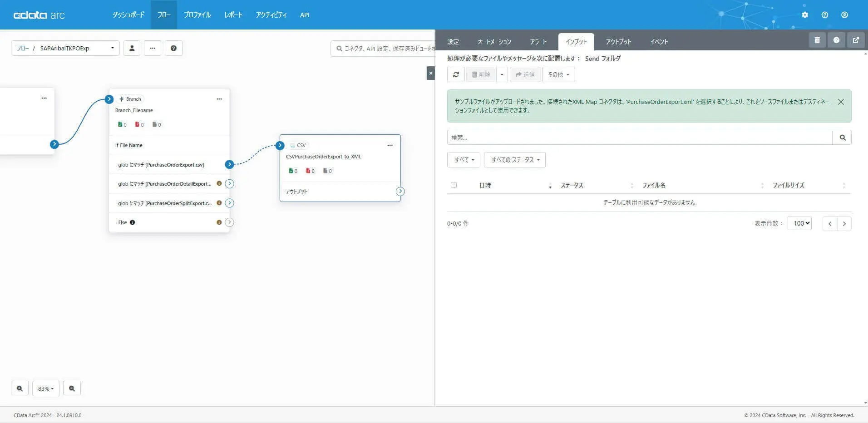Open the ダッシュボード menu item

pyautogui.click(x=128, y=15)
